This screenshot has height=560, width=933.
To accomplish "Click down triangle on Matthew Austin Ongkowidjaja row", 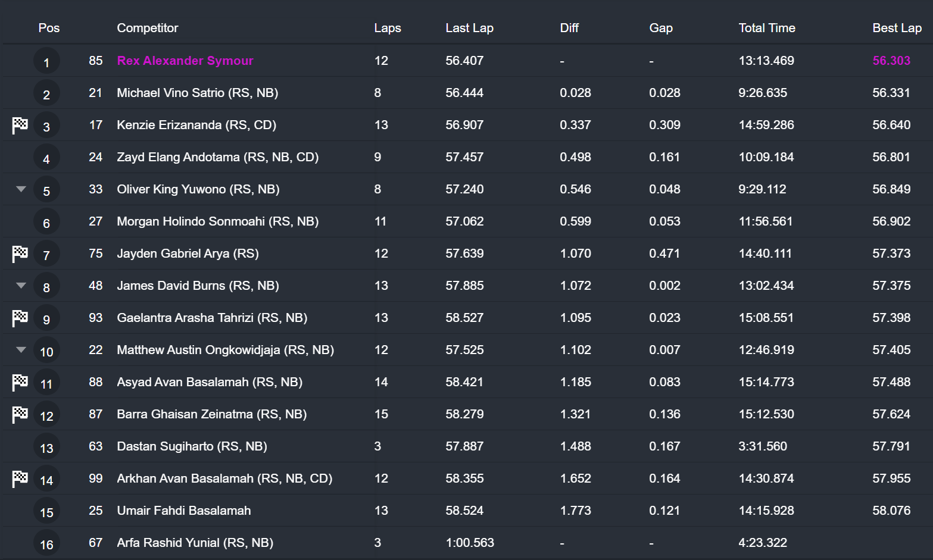I will point(21,350).
